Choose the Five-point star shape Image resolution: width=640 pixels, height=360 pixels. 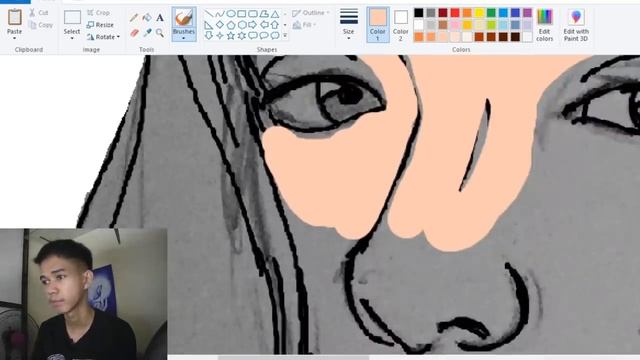coord(231,36)
